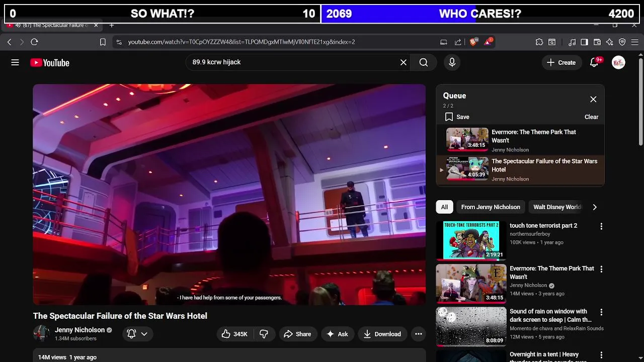This screenshot has height=362, width=644.
Task: Toggle the browser sidebar panel
Action: 584,42
